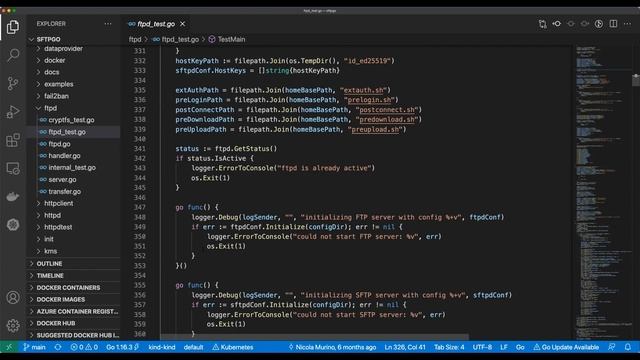
Task: Click the main branch in status bar
Action: (x=35, y=347)
